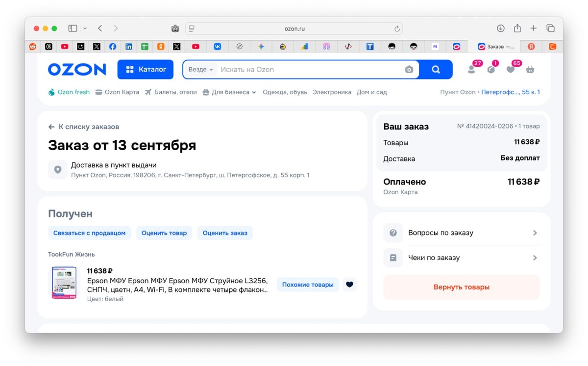Open the letter M icon pinned tab
Image resolution: width=588 pixels, height=366 pixels.
tap(435, 47)
